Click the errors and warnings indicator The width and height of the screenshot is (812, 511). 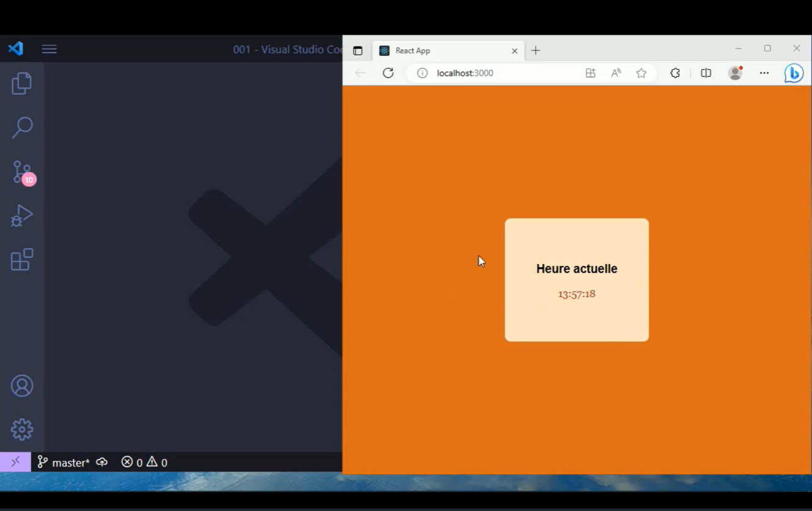tap(144, 462)
